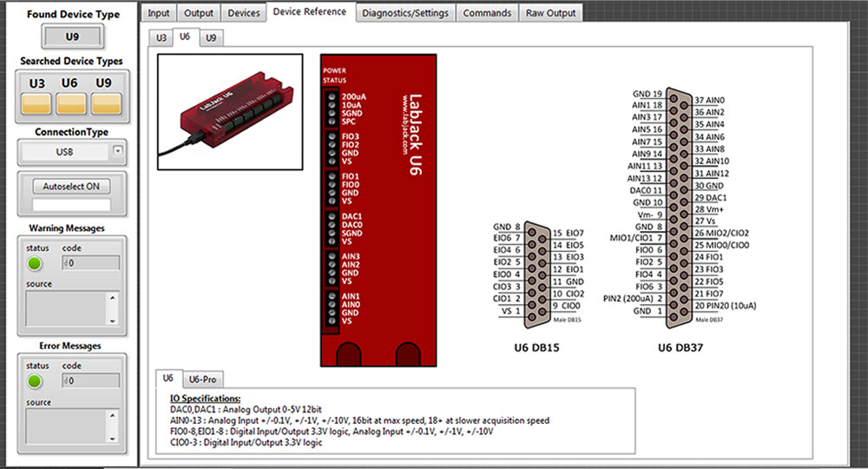Click the LabJack U6 device photo
Screen dimensions: 868x469
(x=230, y=112)
